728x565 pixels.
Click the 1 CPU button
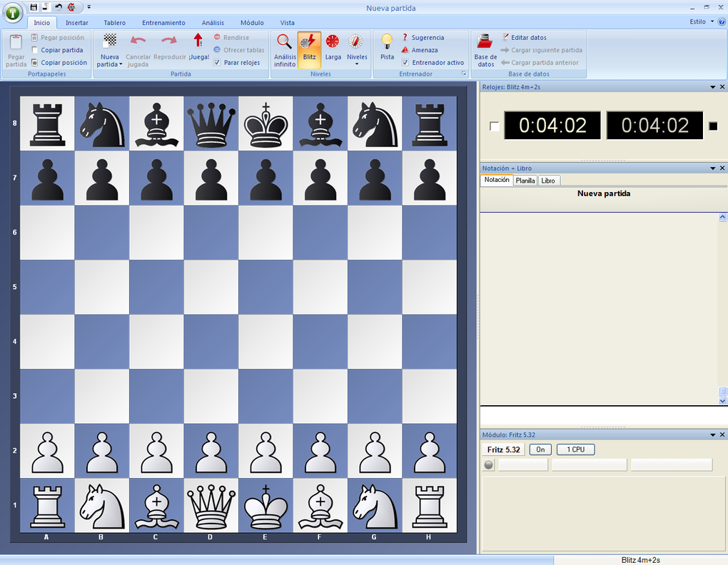pyautogui.click(x=576, y=449)
